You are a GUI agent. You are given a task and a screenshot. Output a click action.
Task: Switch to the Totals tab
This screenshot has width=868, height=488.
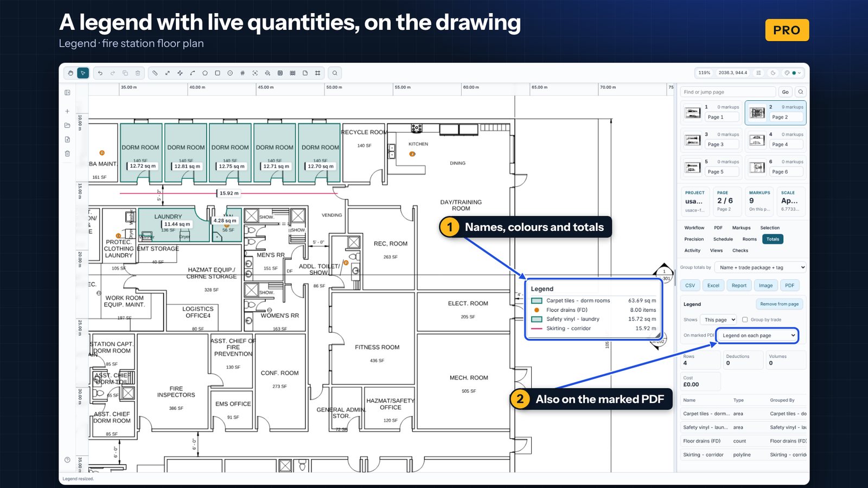click(773, 239)
